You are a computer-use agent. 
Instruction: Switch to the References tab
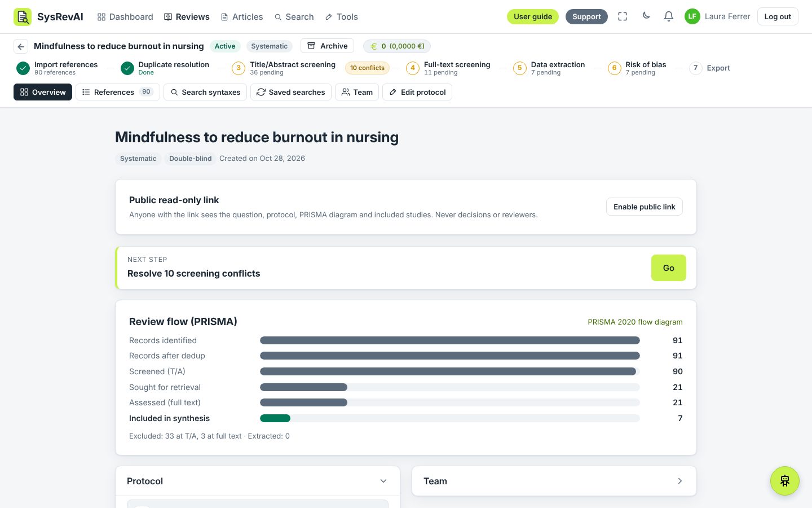click(x=118, y=92)
